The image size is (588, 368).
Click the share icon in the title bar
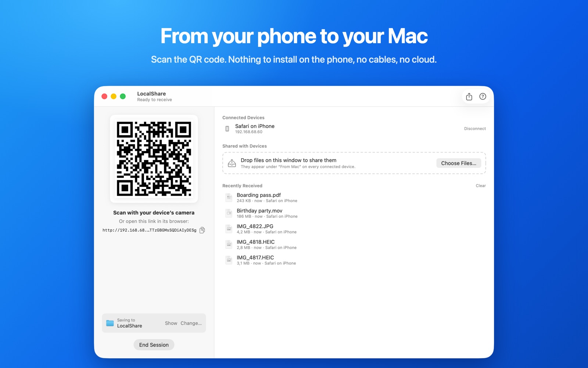coord(469,96)
